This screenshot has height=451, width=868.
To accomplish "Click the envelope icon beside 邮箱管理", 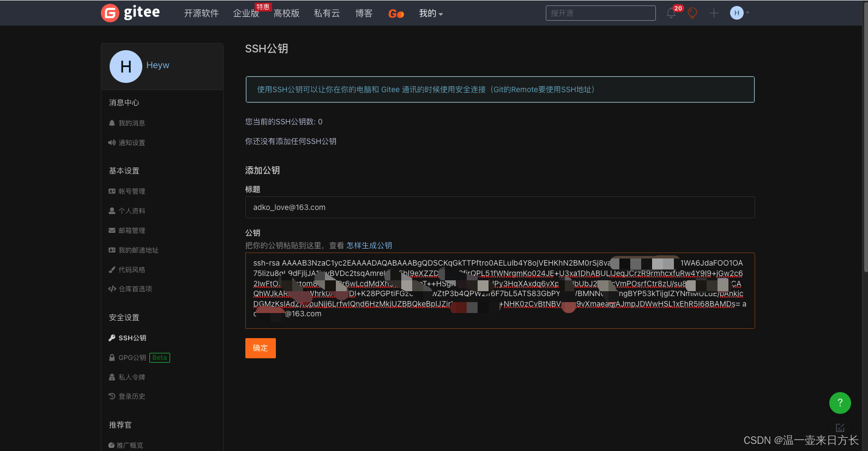I will click(x=112, y=231).
